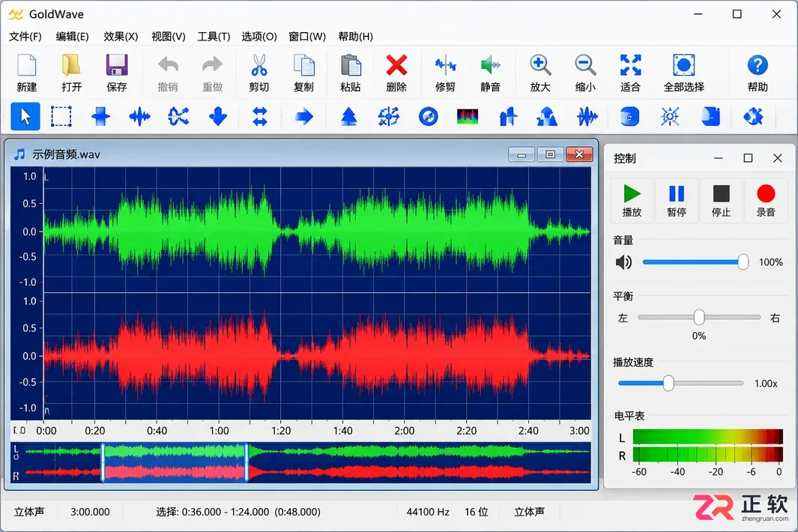The height and width of the screenshot is (532, 798).
Task: Click the green left channel waveform
Action: (x=316, y=232)
